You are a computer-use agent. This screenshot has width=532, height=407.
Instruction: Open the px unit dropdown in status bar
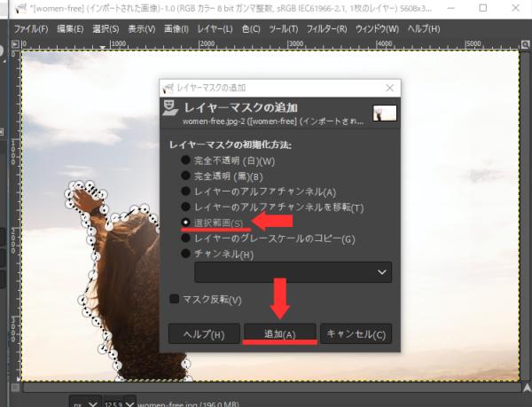click(x=85, y=403)
